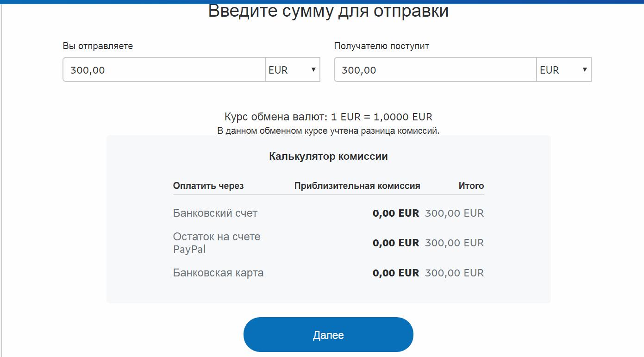644x357 pixels.
Task: Click the 'Приблизительная комиссия' column header
Action: (357, 186)
